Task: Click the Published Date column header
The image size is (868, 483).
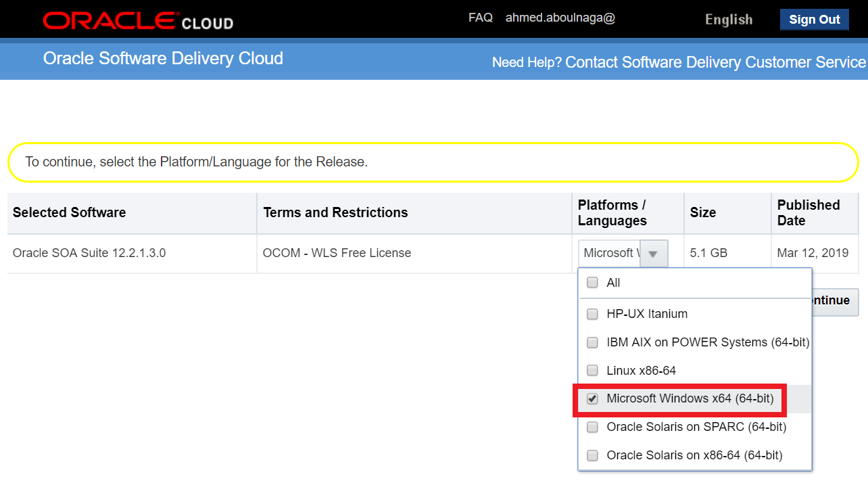Action: [x=808, y=212]
